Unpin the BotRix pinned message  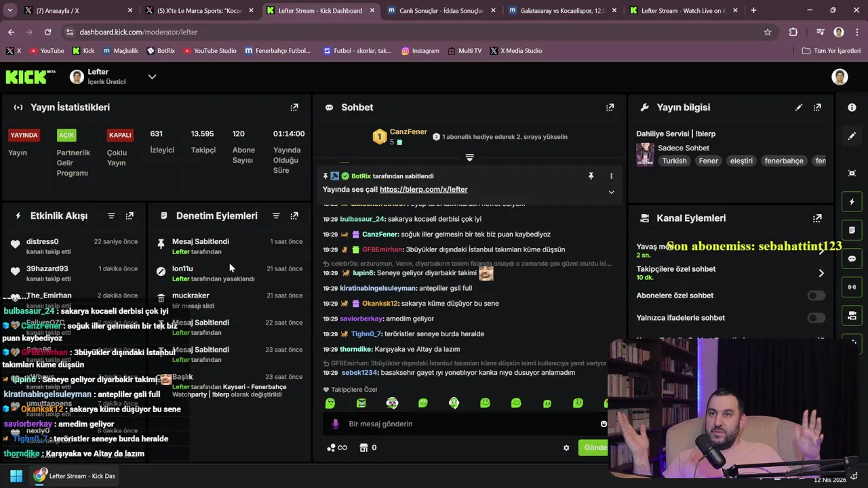pyautogui.click(x=591, y=176)
